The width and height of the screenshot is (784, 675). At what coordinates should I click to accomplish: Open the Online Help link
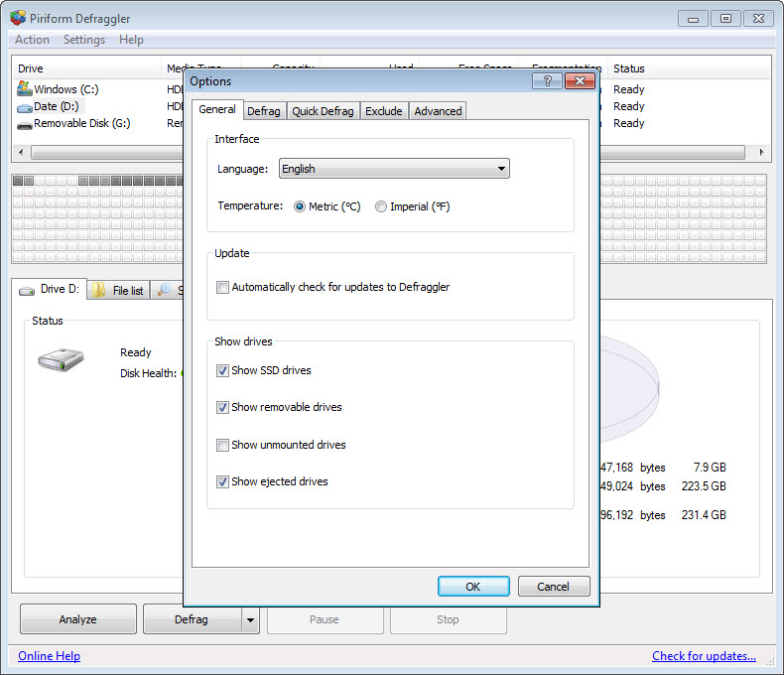coord(49,656)
